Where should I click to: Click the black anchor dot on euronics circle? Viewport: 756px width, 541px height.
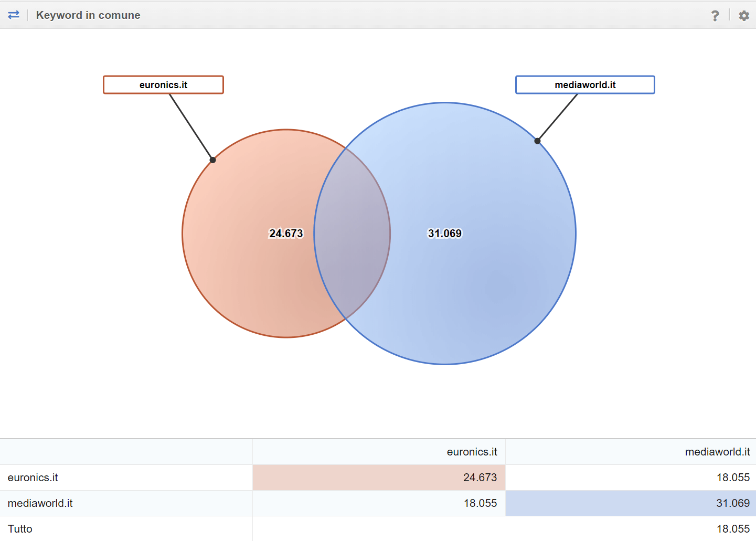tap(212, 160)
